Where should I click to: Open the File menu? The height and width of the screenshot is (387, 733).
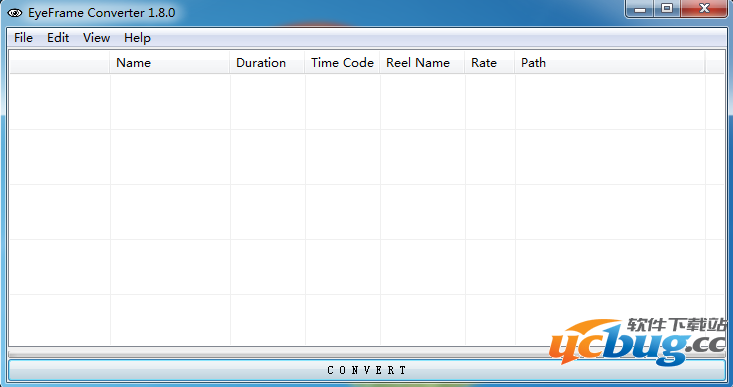point(23,38)
